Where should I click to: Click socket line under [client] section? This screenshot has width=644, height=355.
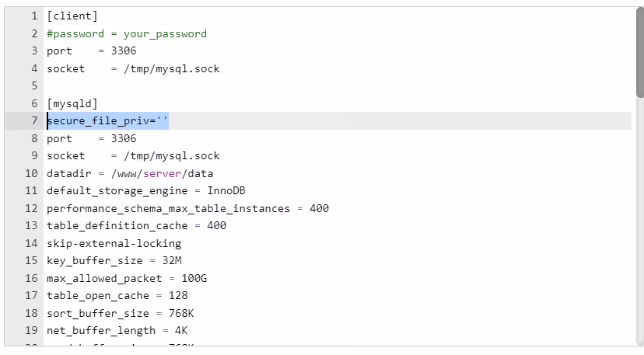pyautogui.click(x=132, y=68)
